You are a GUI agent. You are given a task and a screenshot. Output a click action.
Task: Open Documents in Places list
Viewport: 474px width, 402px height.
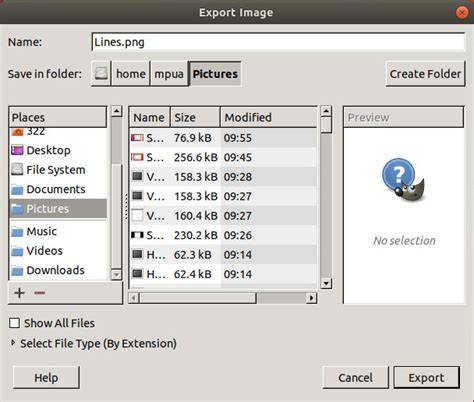click(x=58, y=189)
